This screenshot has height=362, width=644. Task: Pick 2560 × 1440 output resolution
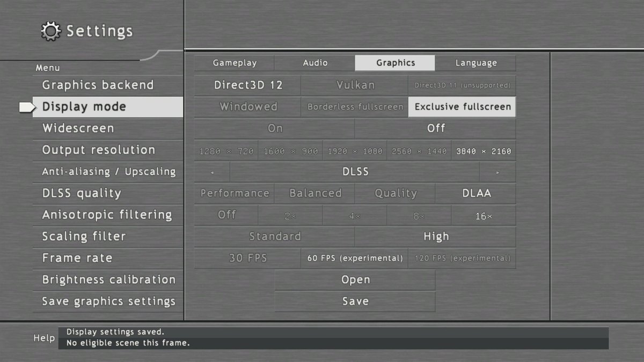click(420, 151)
